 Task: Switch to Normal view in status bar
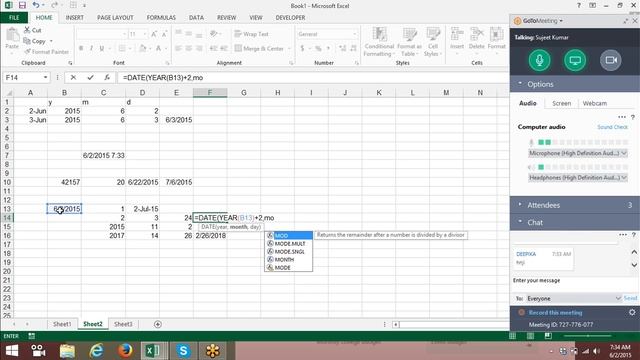point(512,336)
